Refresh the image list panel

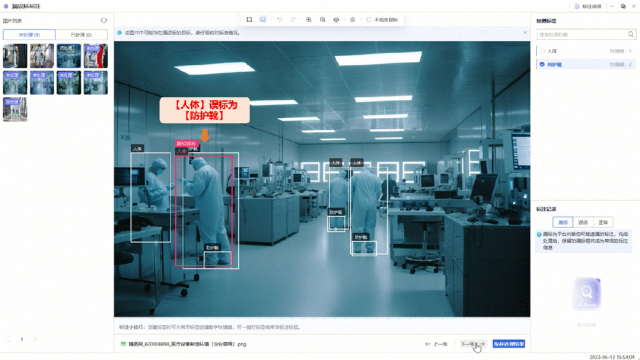pyautogui.click(x=104, y=20)
